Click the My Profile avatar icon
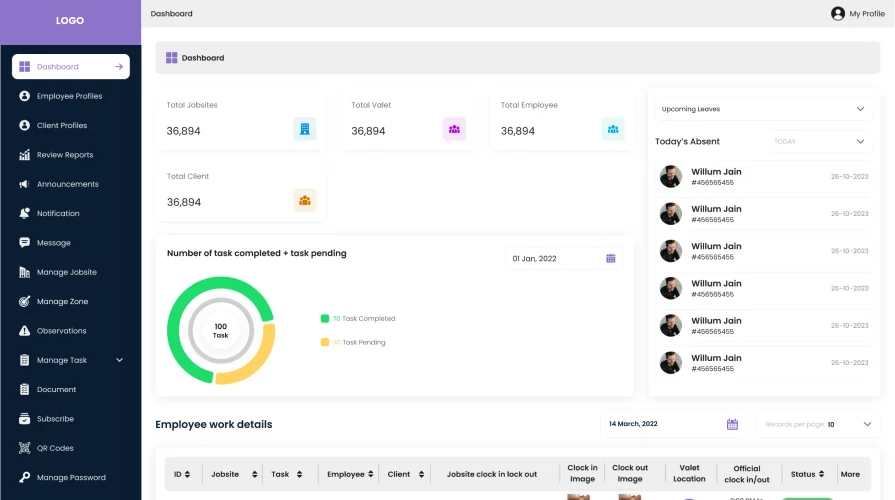The height and width of the screenshot is (500, 895). [838, 14]
